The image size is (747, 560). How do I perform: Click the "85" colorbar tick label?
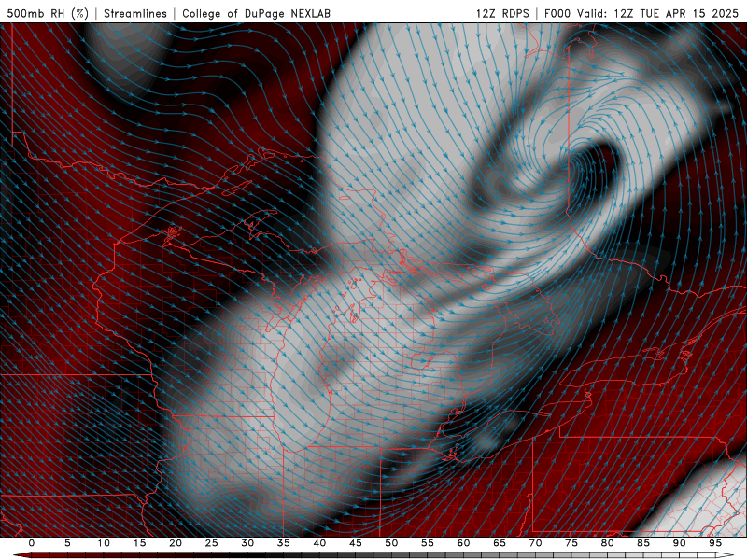(x=643, y=543)
